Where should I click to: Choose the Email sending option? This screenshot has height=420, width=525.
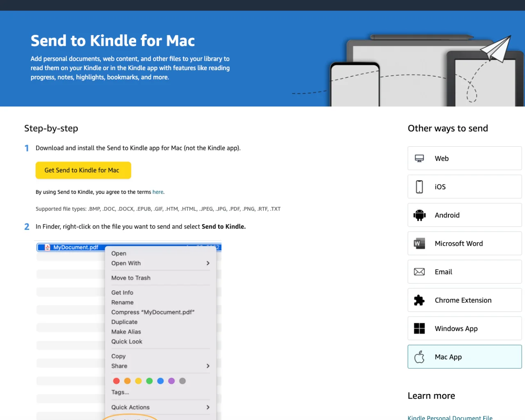pyautogui.click(x=465, y=272)
